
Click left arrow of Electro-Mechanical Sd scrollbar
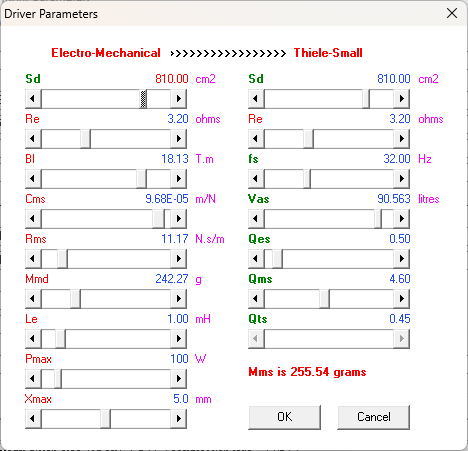[x=33, y=99]
